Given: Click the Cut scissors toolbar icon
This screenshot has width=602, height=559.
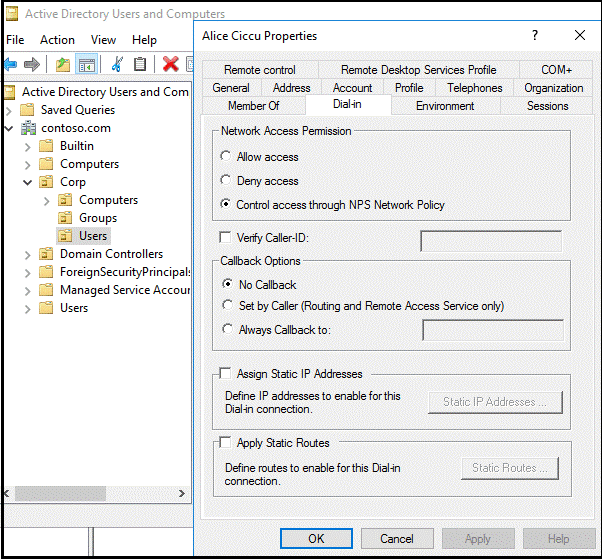Looking at the screenshot, I should [x=117, y=64].
